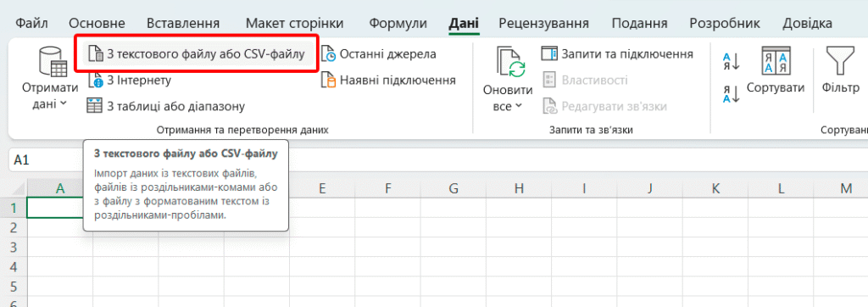Open the Файл menu tab
The width and height of the screenshot is (868, 307).
(31, 23)
